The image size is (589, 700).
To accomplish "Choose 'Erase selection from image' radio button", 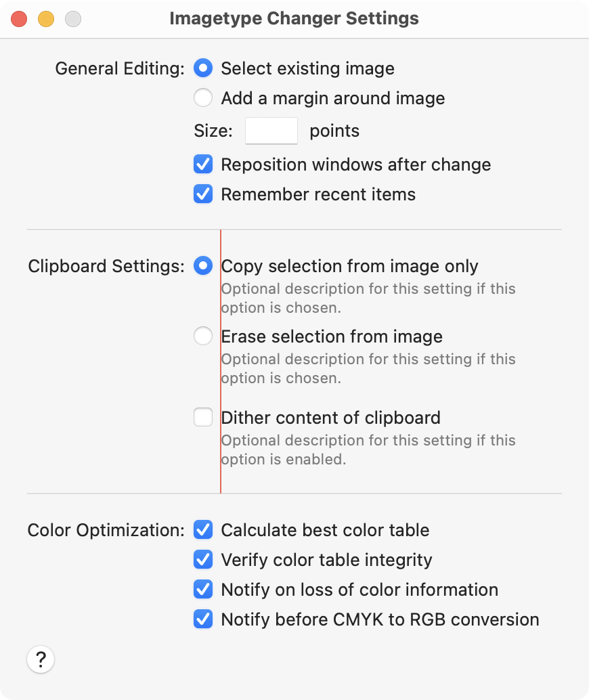I will (203, 336).
